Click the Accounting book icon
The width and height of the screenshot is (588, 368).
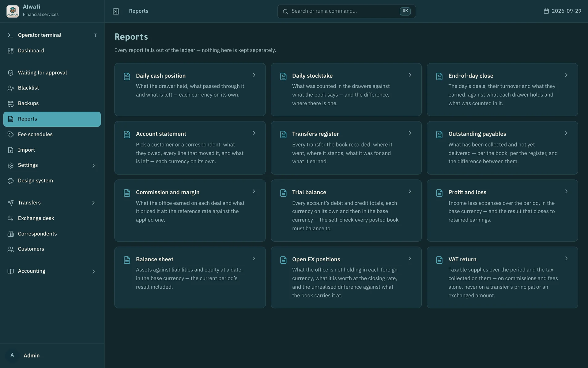tap(11, 271)
